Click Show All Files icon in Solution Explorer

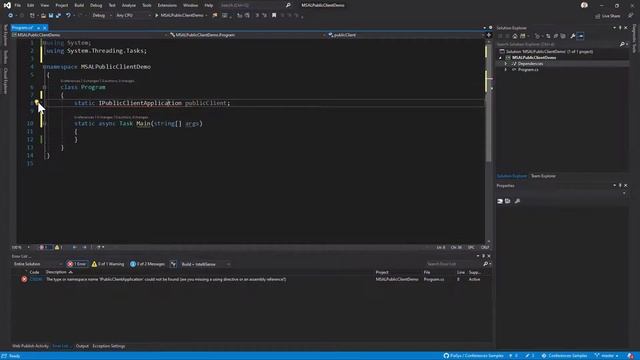563,36
